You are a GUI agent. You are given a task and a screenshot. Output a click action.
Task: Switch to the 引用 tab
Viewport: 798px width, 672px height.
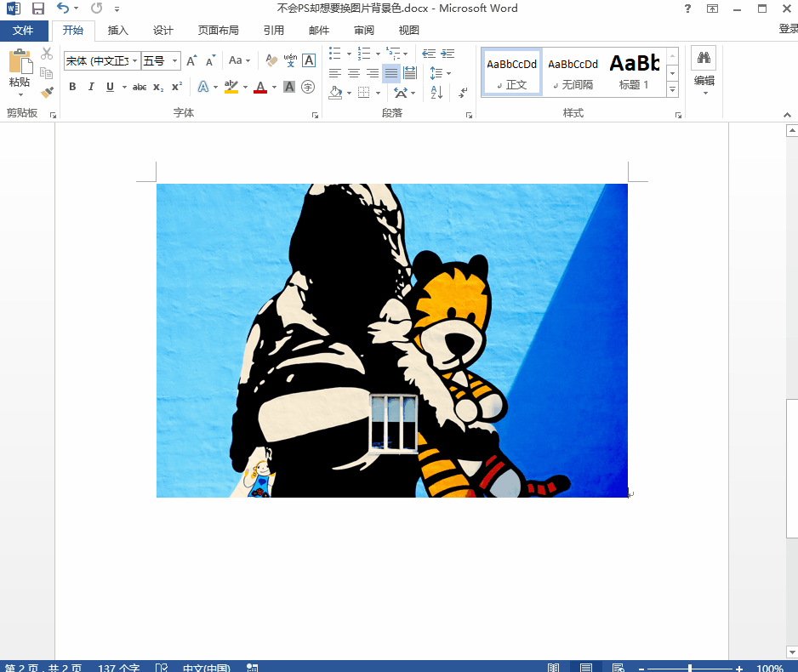[x=273, y=31]
